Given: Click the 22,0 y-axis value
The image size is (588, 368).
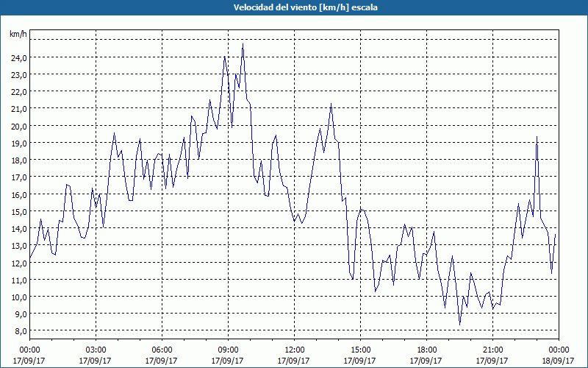Looking at the screenshot, I should (x=19, y=92).
